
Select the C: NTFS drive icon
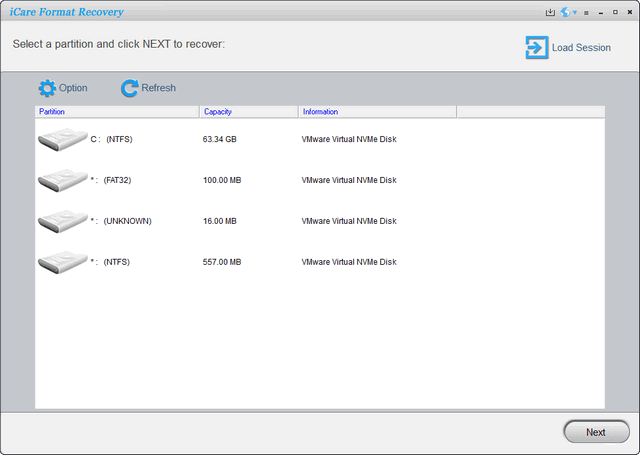click(x=62, y=139)
